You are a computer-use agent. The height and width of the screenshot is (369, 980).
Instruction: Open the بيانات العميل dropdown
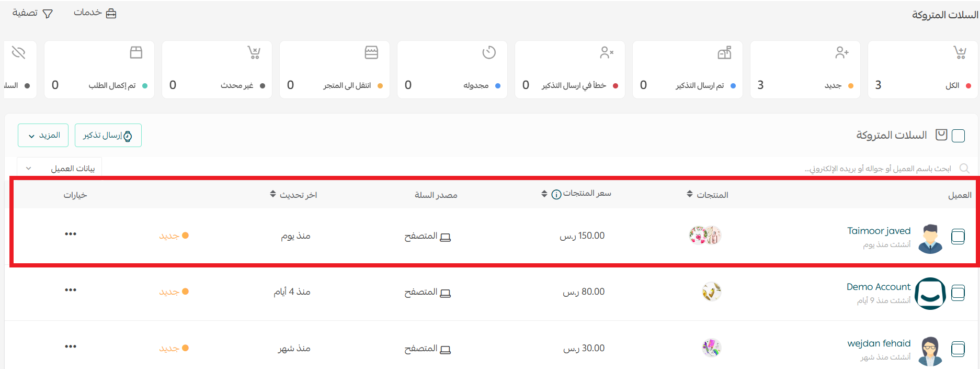click(x=60, y=169)
